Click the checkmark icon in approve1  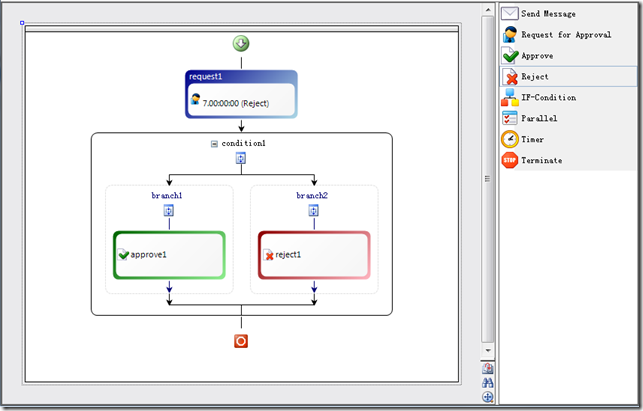(123, 254)
